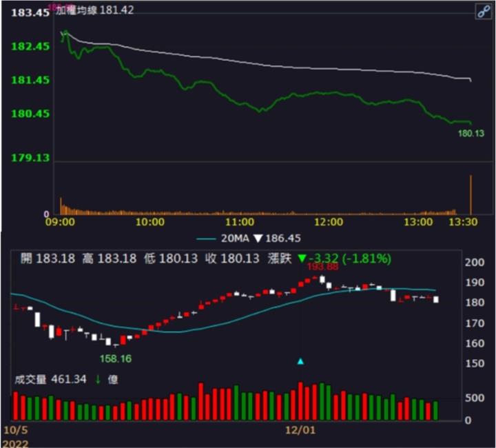
Task: Click the last white candlestick on the daily chart
Action: pos(436,299)
